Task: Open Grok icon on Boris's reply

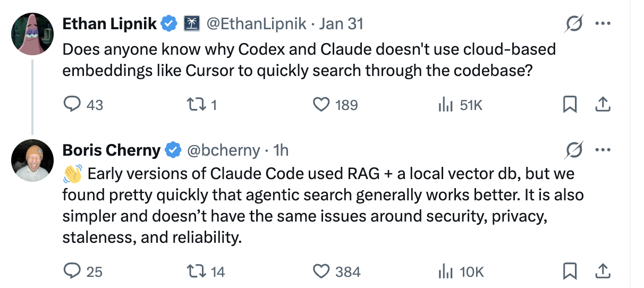Action: tap(574, 150)
